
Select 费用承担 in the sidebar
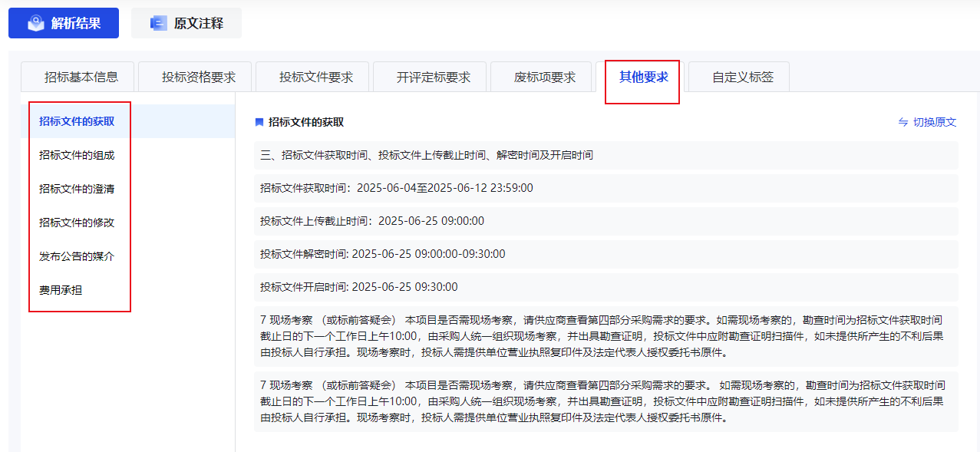coord(127,290)
